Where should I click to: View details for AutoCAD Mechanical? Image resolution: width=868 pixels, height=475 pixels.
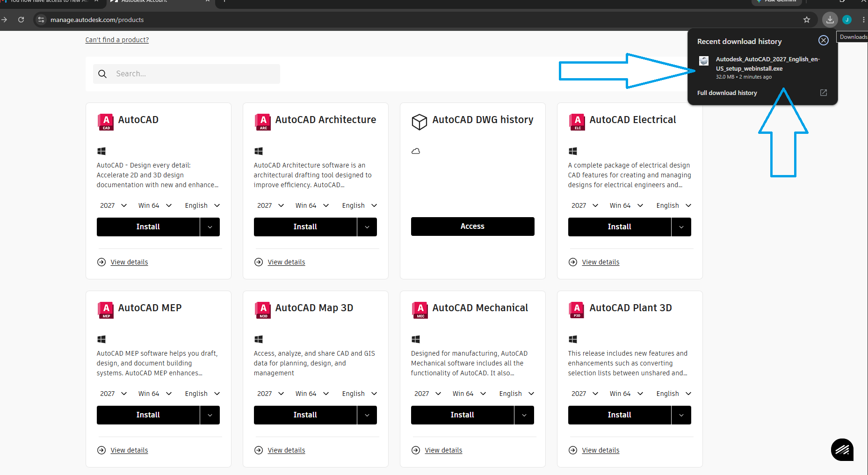(x=443, y=450)
